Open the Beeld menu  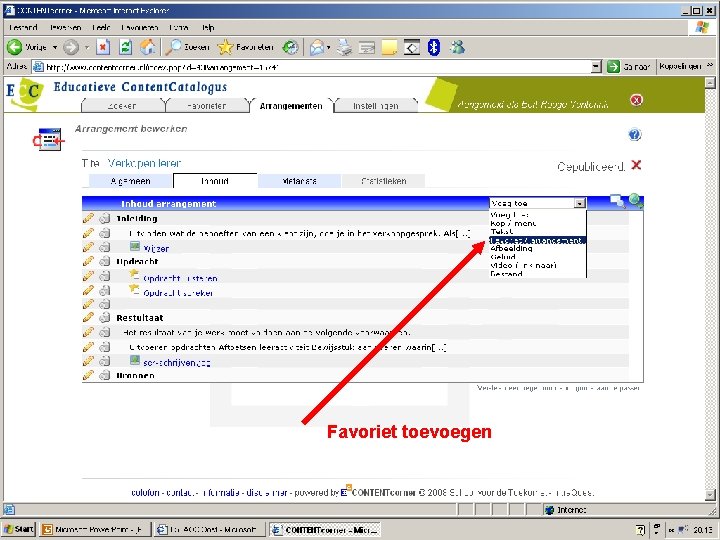click(x=101, y=28)
